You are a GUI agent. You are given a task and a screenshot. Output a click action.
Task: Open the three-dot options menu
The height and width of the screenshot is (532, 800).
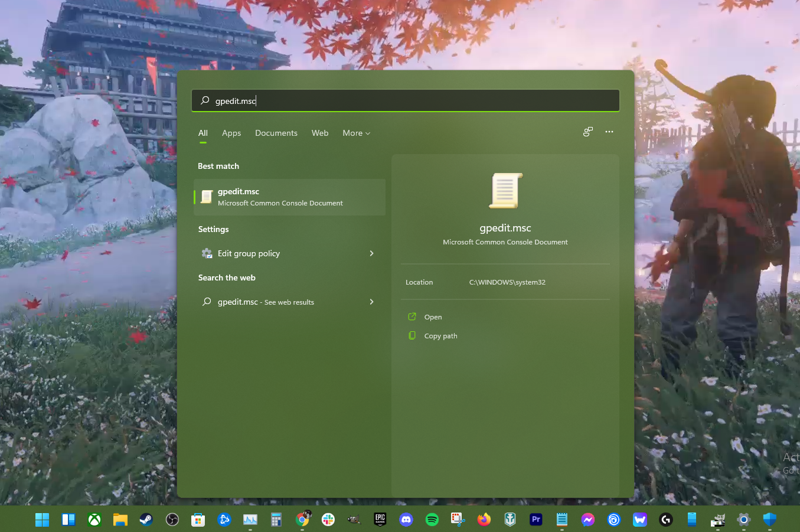point(609,132)
